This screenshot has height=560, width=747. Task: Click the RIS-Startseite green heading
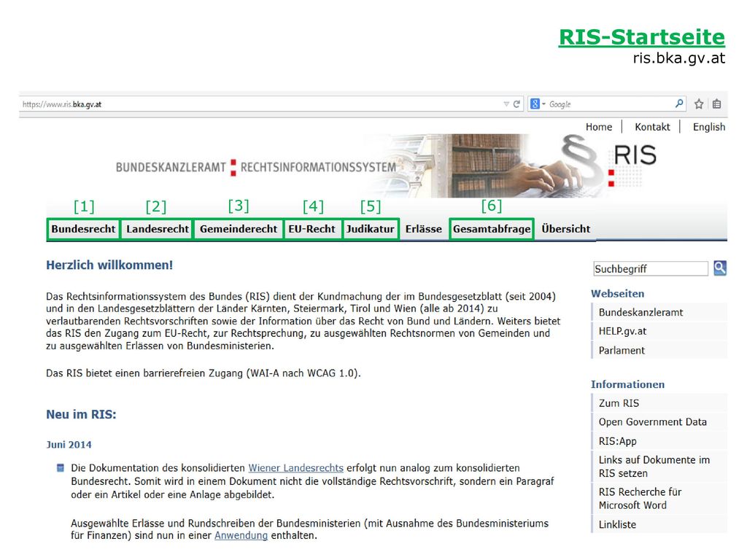642,37
